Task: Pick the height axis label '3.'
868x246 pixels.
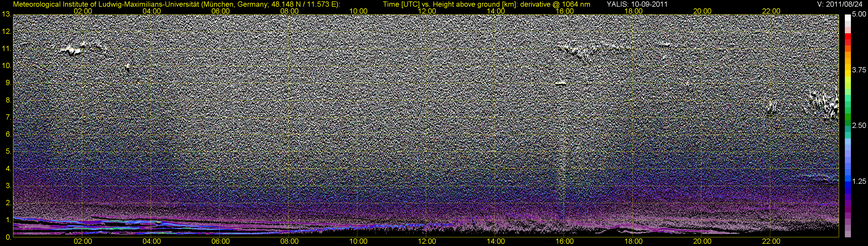Action: (x=8, y=186)
